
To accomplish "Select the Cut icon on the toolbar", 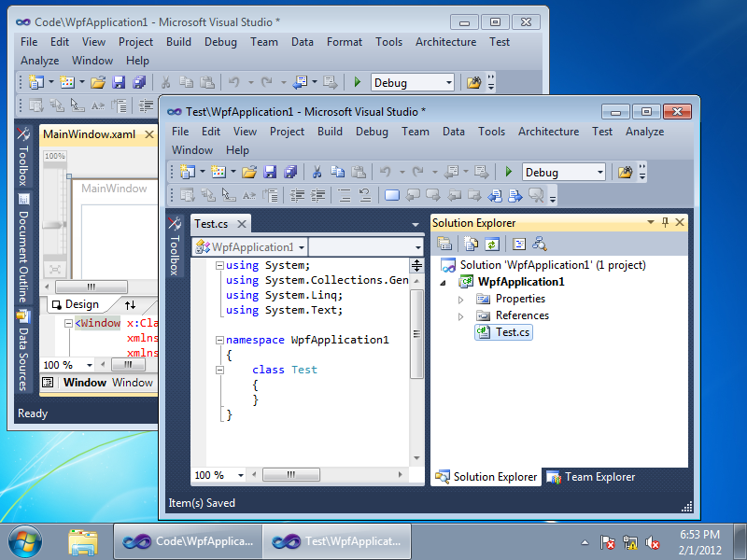I will (316, 172).
